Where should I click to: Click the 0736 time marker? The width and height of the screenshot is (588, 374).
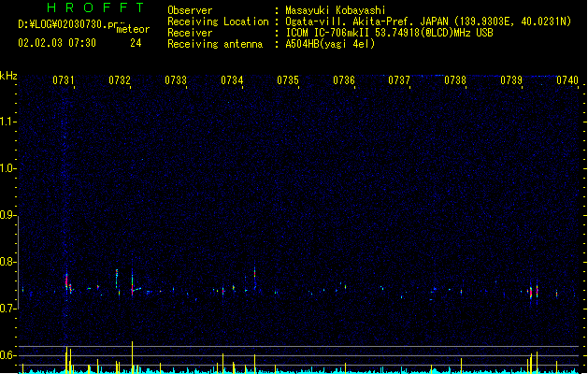click(344, 80)
